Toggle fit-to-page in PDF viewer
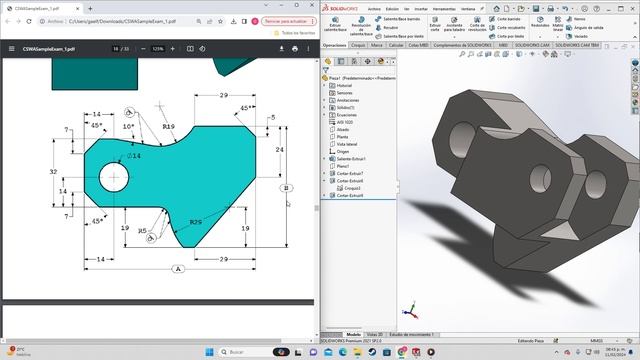640x360 pixels. point(190,49)
